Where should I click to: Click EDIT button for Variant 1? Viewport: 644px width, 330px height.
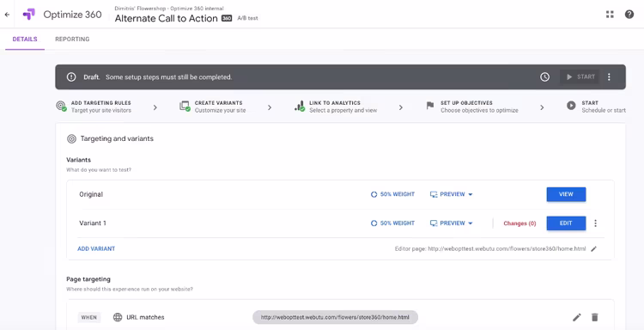tap(566, 223)
